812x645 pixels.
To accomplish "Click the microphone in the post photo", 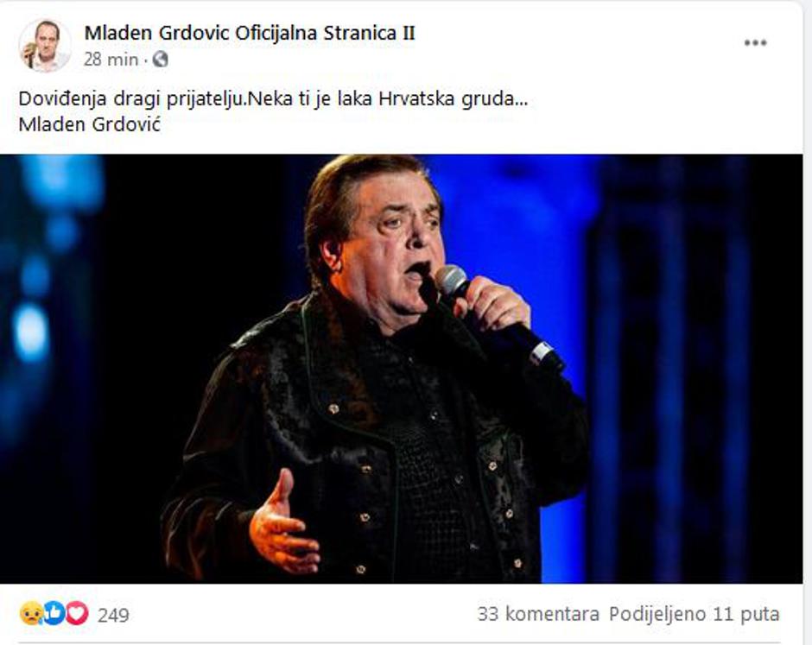I will tap(498, 316).
